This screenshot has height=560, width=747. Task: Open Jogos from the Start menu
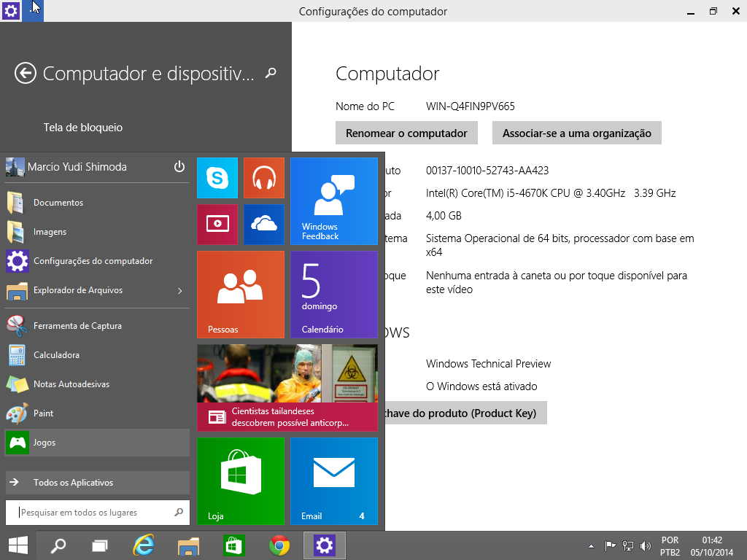point(97,443)
